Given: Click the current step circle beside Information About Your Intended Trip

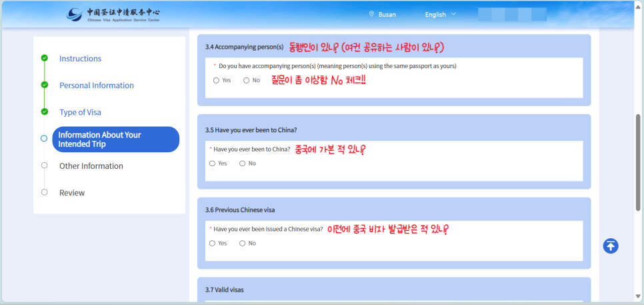Looking at the screenshot, I should (x=44, y=139).
